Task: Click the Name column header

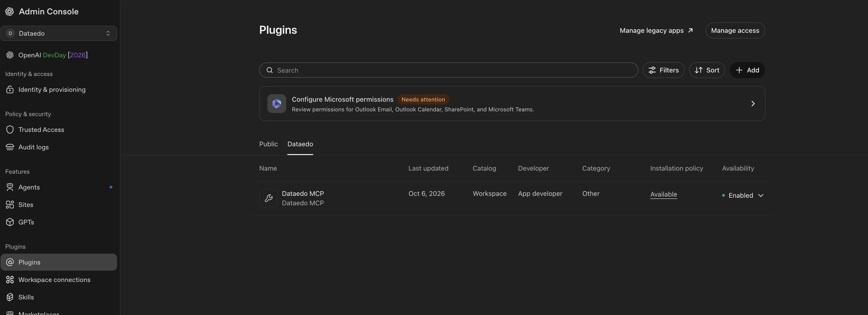Action: [x=268, y=168]
